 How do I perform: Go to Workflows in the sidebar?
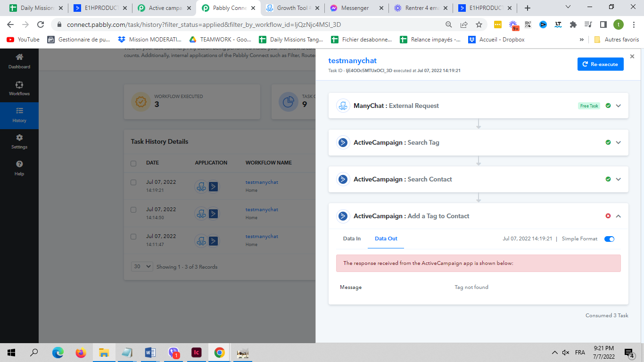click(x=19, y=88)
